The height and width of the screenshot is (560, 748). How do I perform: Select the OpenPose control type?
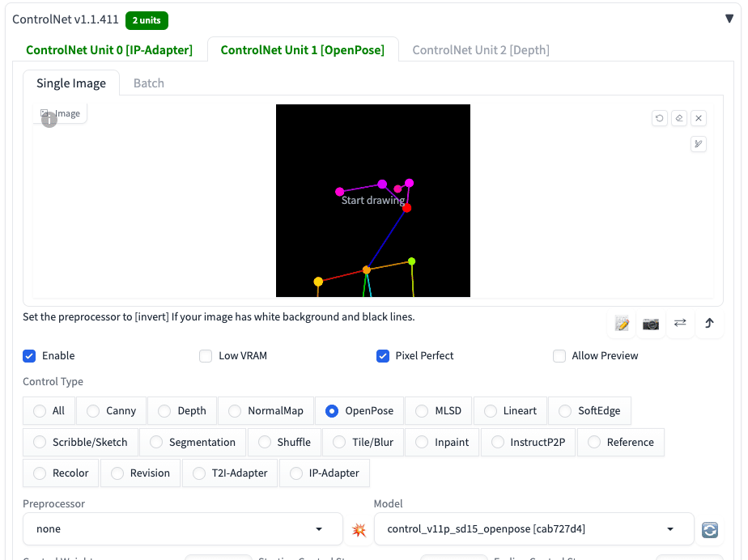click(x=359, y=411)
